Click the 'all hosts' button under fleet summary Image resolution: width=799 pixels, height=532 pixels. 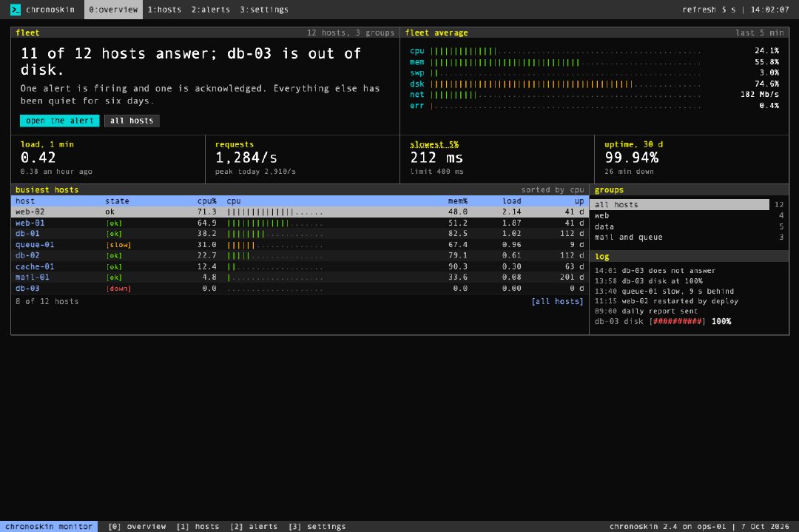132,121
